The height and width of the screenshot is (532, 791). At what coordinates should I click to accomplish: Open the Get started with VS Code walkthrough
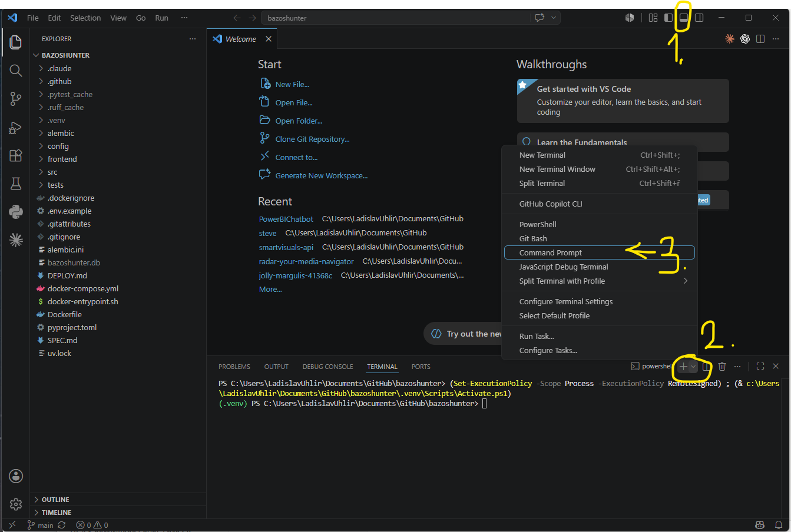coord(623,101)
